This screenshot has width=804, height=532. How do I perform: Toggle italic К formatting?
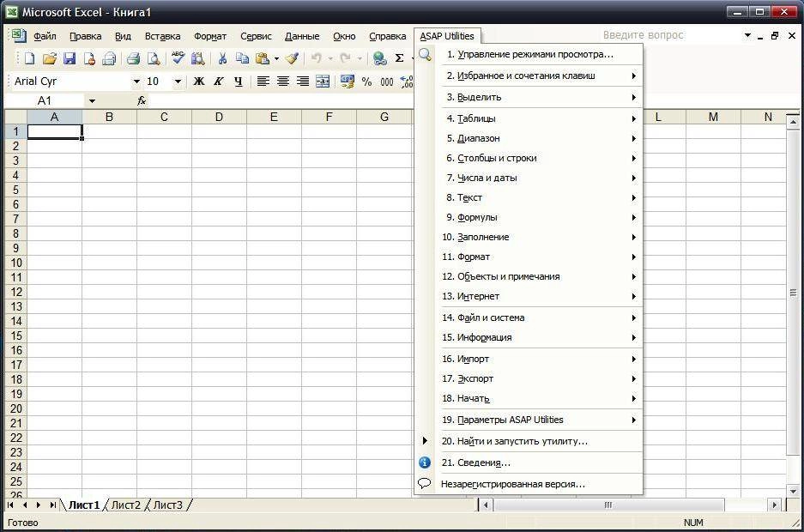tap(219, 81)
